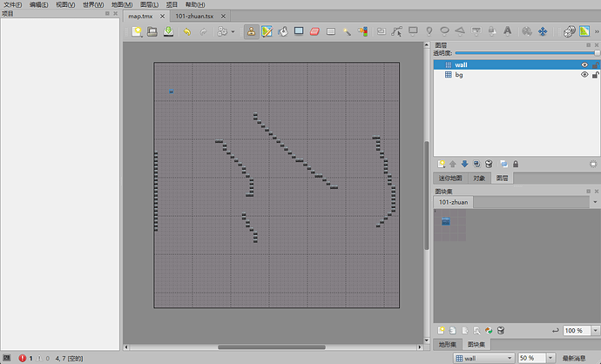The image size is (601, 364).
Task: Expand the tileset 100 % zoom dropdown
Action: [x=595, y=330]
